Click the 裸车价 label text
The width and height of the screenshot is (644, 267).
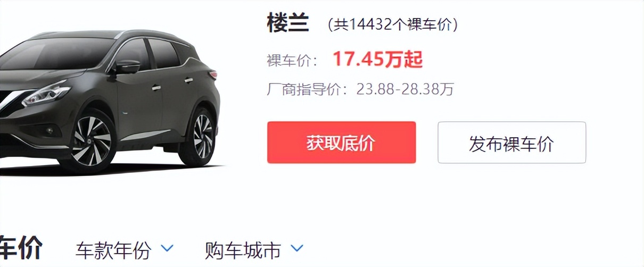coord(292,61)
